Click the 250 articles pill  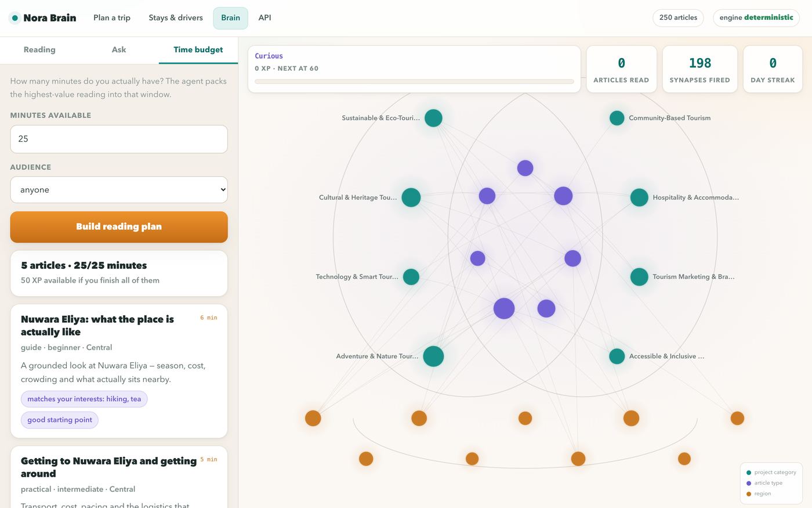[x=678, y=17]
